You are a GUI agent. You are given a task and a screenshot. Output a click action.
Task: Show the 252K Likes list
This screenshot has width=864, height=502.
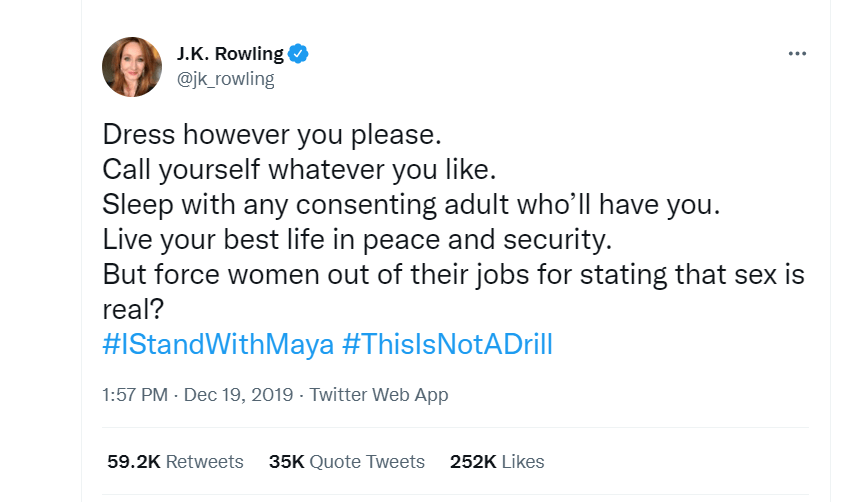pos(497,462)
